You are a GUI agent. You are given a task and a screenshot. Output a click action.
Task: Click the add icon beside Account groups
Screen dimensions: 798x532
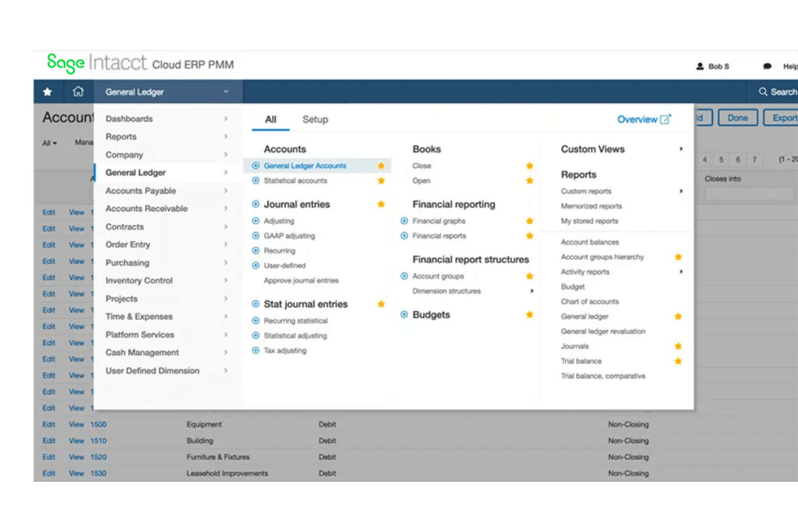tap(404, 276)
